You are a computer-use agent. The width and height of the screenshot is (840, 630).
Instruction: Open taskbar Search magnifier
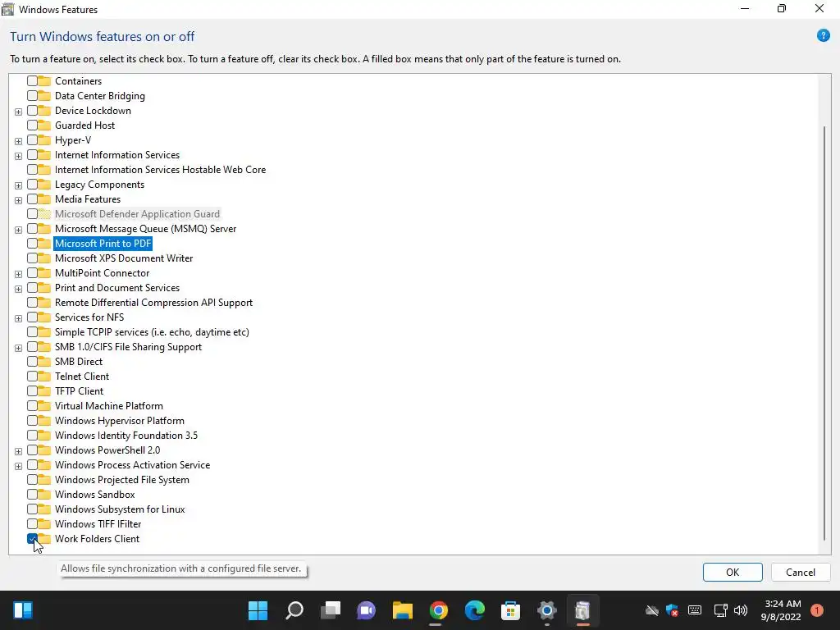click(294, 610)
